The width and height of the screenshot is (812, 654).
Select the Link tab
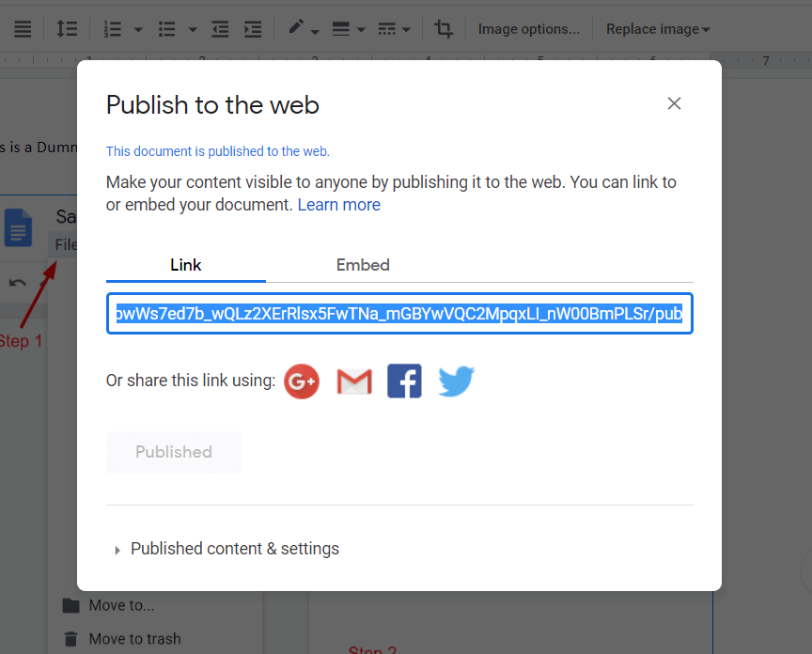[185, 265]
